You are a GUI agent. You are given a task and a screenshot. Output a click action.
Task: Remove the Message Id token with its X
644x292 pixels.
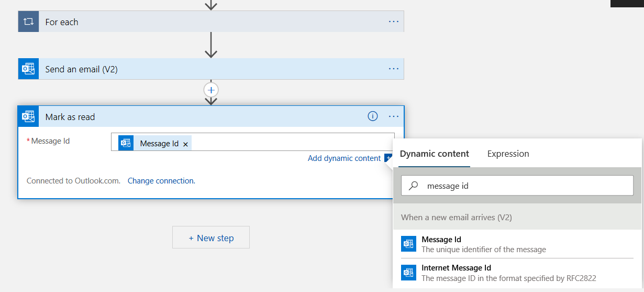(x=185, y=144)
